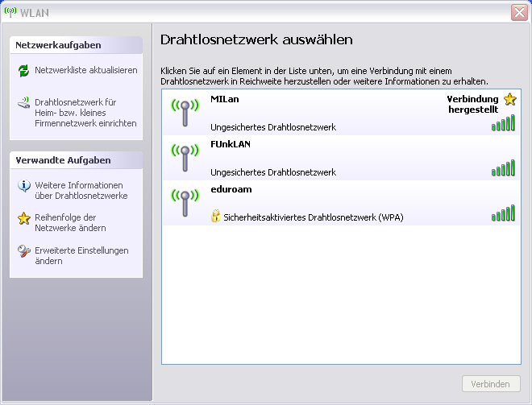The width and height of the screenshot is (532, 405).
Task: Open Weitere Informationen über Drahtlosnetzwerke link
Action: [x=81, y=190]
